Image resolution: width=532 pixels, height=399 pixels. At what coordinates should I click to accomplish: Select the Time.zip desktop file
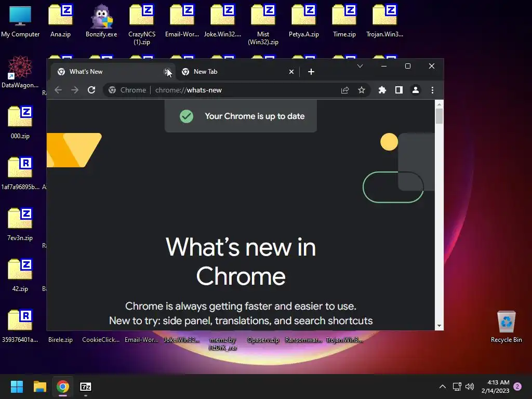click(x=344, y=20)
